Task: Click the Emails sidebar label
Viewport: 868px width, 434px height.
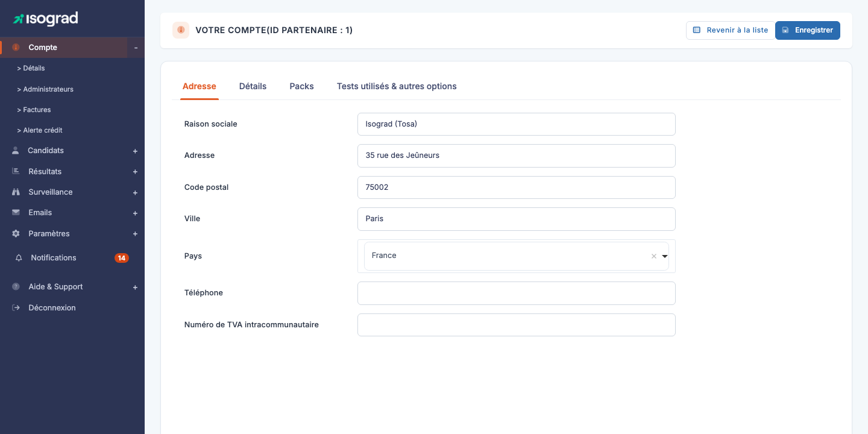Action: (x=40, y=213)
